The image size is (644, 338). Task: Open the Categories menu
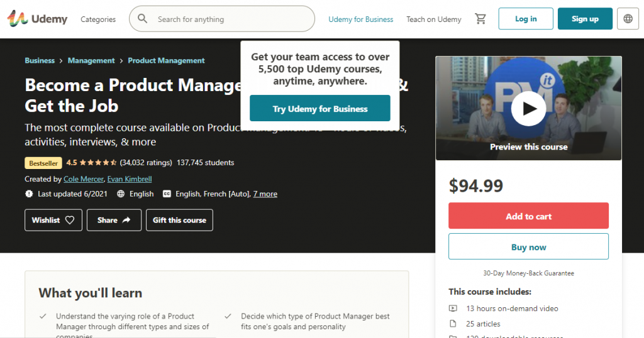click(x=98, y=19)
